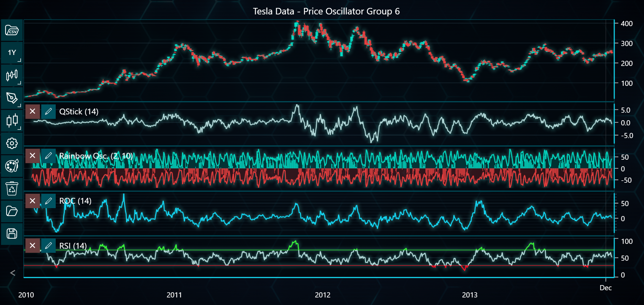Click the QStick (14) label

click(x=79, y=112)
